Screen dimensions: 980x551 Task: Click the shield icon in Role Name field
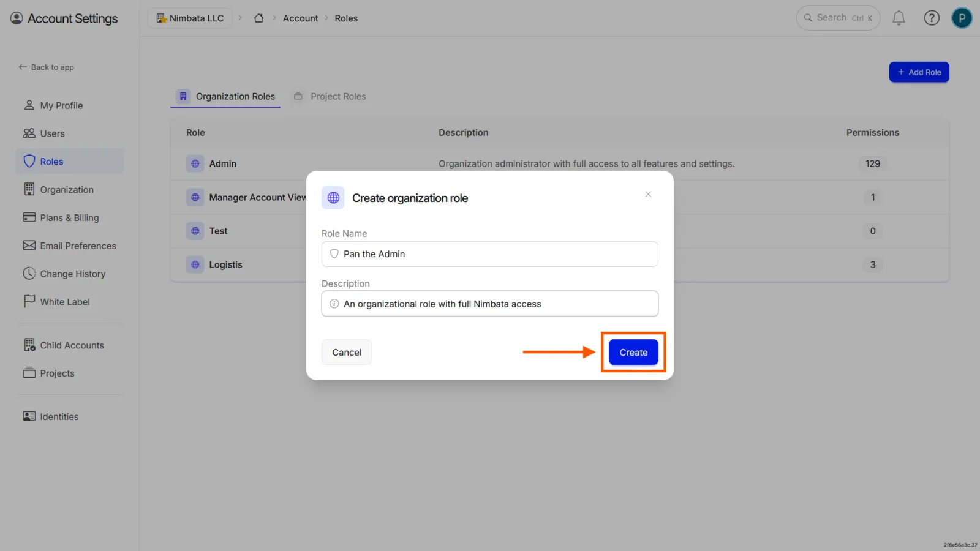click(334, 253)
